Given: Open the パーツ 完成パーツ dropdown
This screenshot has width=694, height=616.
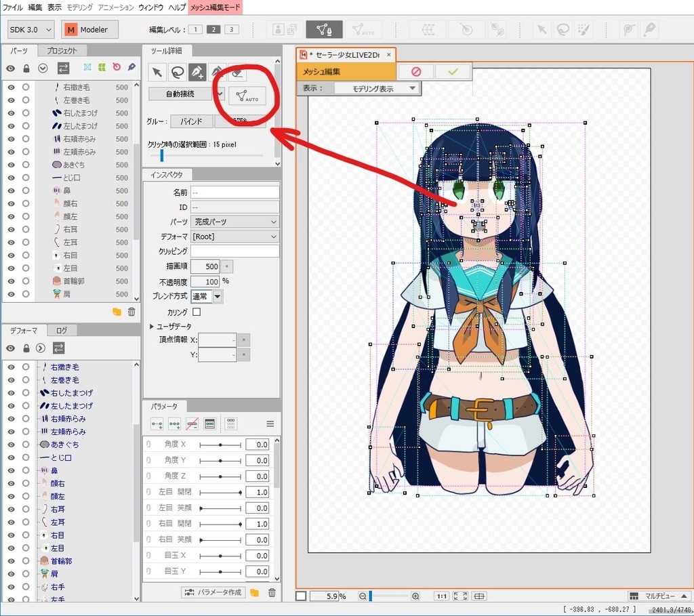Looking at the screenshot, I should (x=235, y=222).
